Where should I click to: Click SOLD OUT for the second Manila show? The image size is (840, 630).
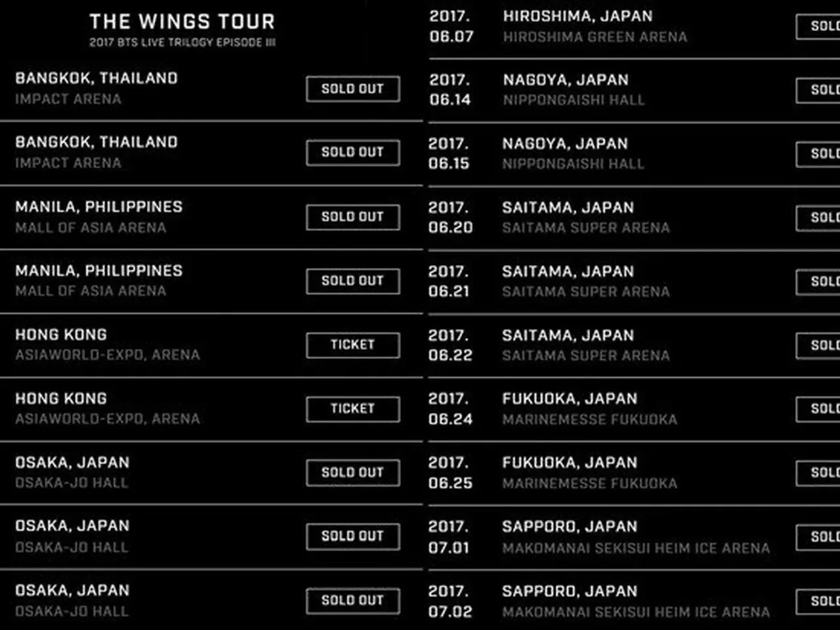pos(352,281)
